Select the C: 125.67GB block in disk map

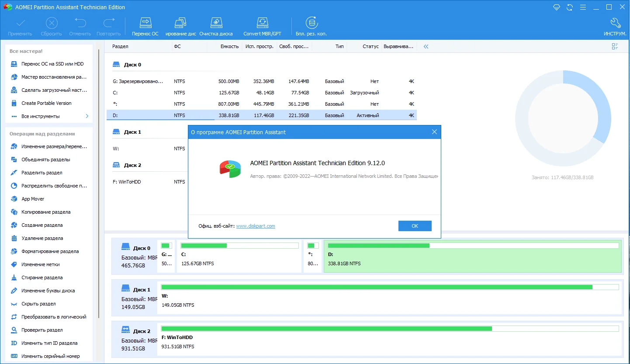(239, 256)
